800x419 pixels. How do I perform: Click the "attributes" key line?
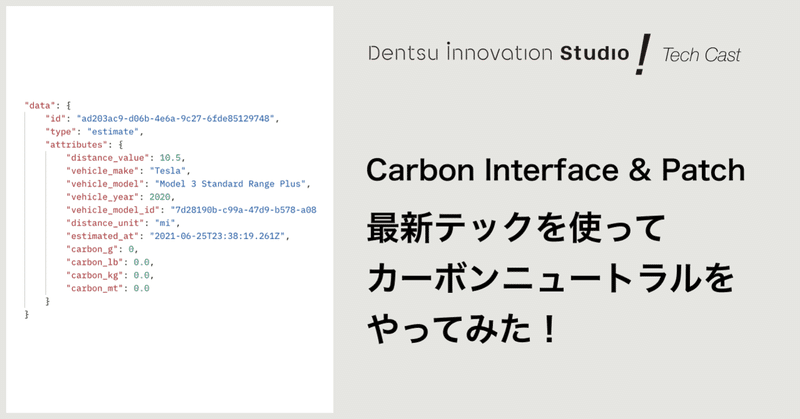(84, 145)
